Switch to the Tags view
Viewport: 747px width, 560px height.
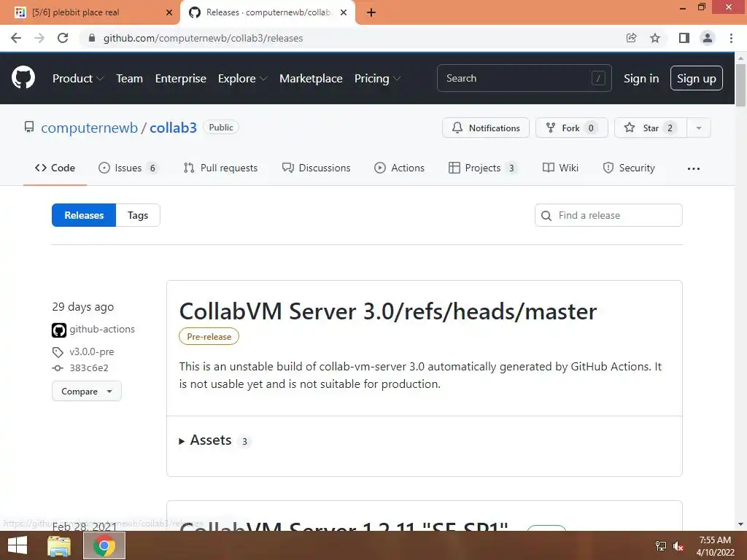(138, 215)
